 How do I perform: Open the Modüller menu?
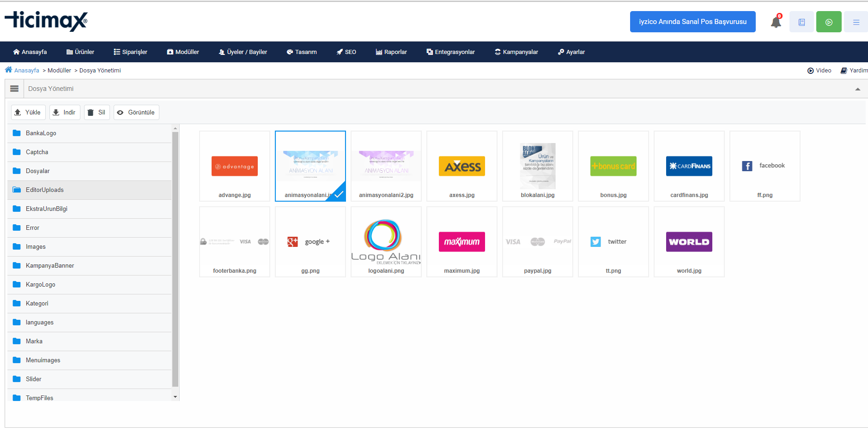pyautogui.click(x=183, y=52)
